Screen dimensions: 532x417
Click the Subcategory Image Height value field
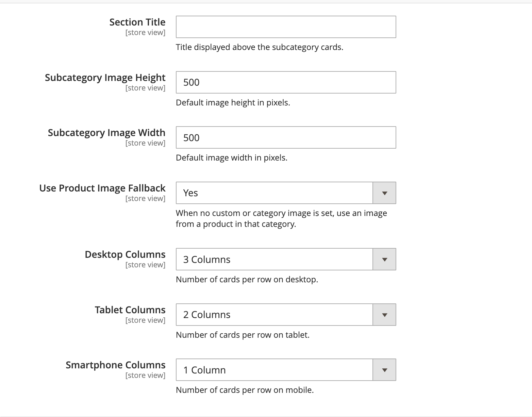(286, 82)
